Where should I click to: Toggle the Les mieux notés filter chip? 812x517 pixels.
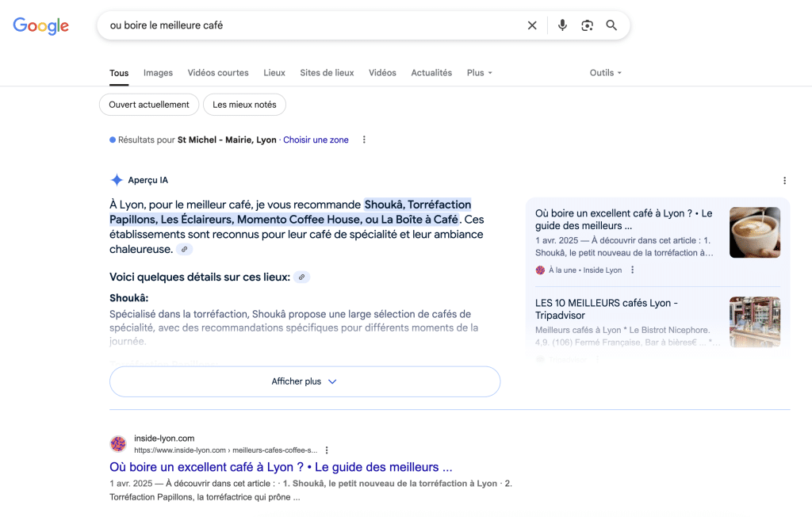click(x=244, y=105)
